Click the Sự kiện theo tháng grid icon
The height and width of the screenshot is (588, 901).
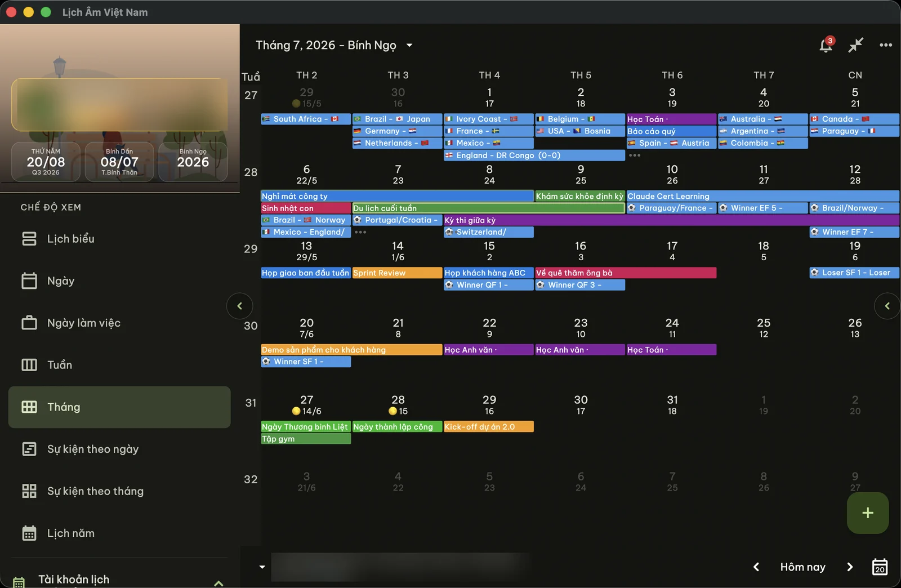(29, 491)
